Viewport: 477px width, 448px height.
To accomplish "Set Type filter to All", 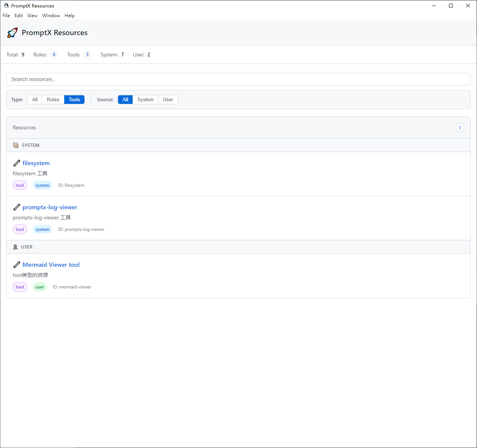I will coord(35,100).
